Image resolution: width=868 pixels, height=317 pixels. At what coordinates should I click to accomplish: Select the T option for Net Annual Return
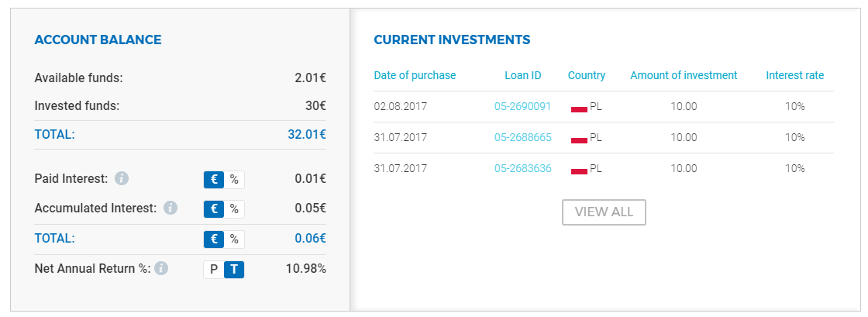(x=234, y=270)
